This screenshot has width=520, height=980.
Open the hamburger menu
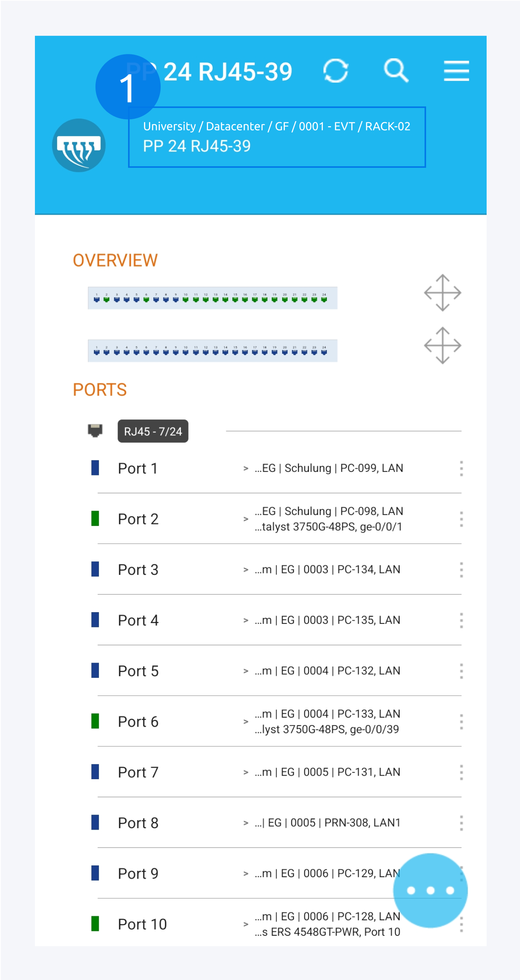coord(456,71)
